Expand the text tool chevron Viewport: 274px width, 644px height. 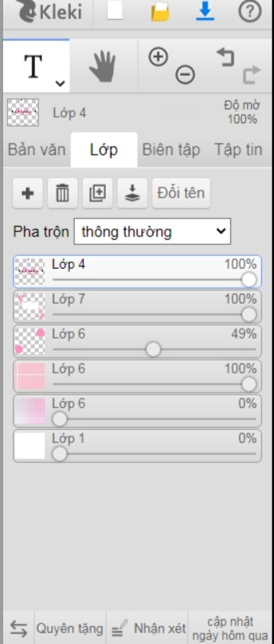[60, 83]
